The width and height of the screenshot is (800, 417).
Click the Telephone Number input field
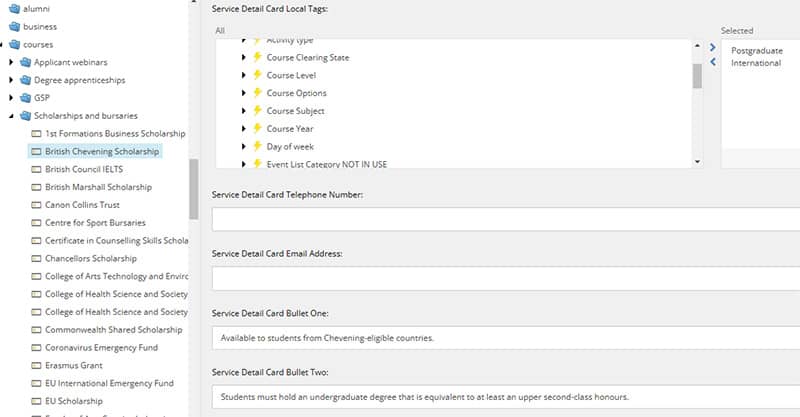pos(506,219)
